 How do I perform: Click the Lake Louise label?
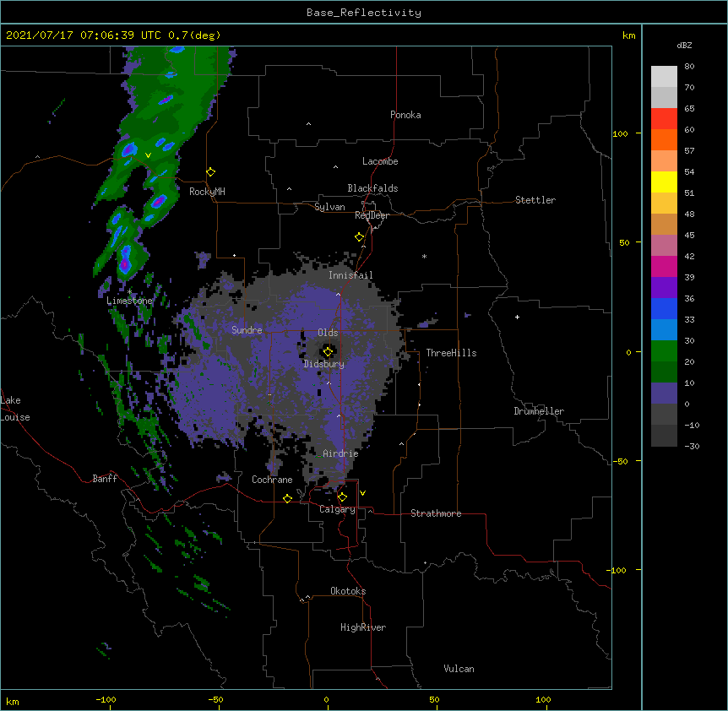(15, 409)
